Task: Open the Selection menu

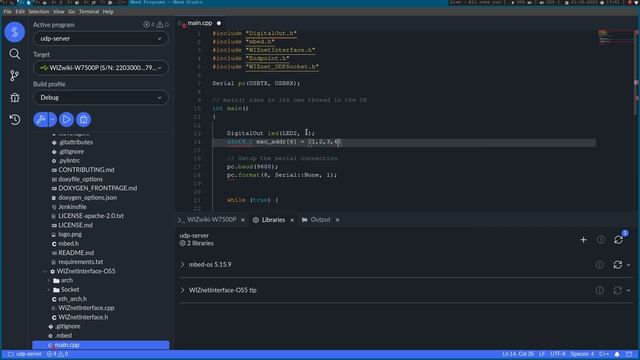Action: pos(39,12)
